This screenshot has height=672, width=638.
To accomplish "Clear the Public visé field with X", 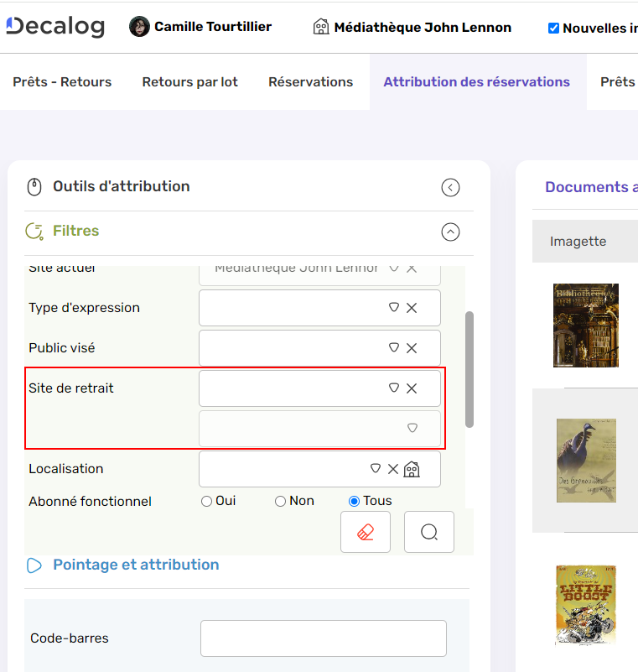I will click(412, 348).
